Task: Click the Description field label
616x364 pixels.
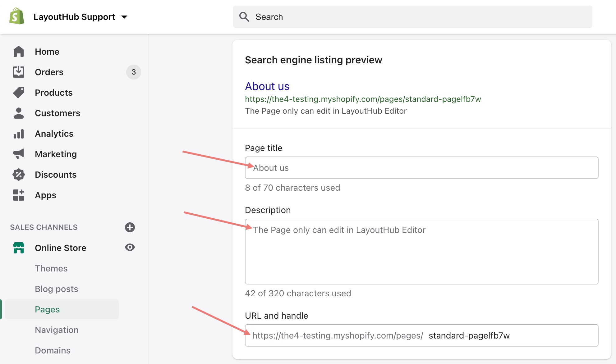Action: 268,210
